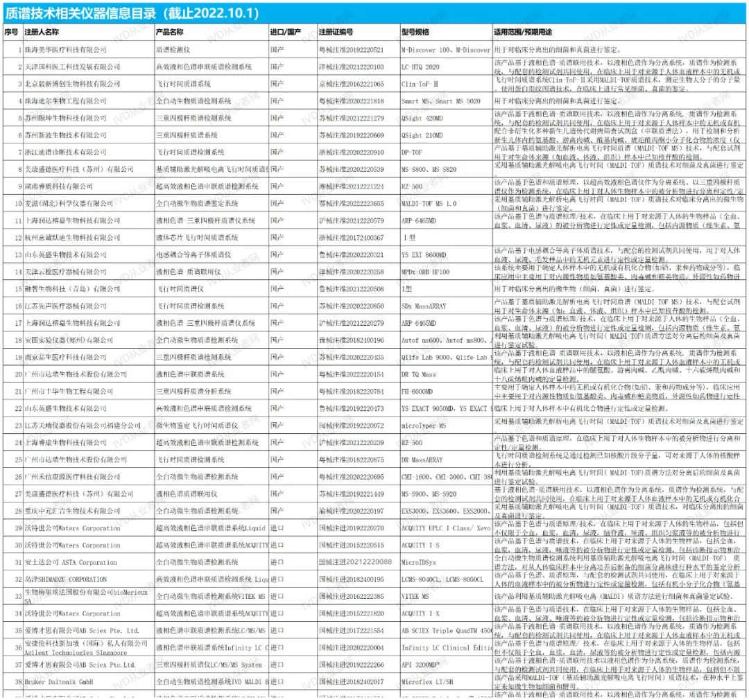Image resolution: width=749 pixels, height=700 pixels.
Task: Select the VITEK MS model cell
Action: click(415, 596)
